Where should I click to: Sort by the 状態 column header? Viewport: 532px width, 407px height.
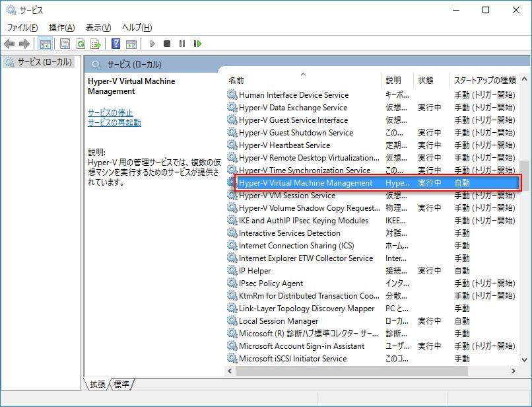pos(431,80)
